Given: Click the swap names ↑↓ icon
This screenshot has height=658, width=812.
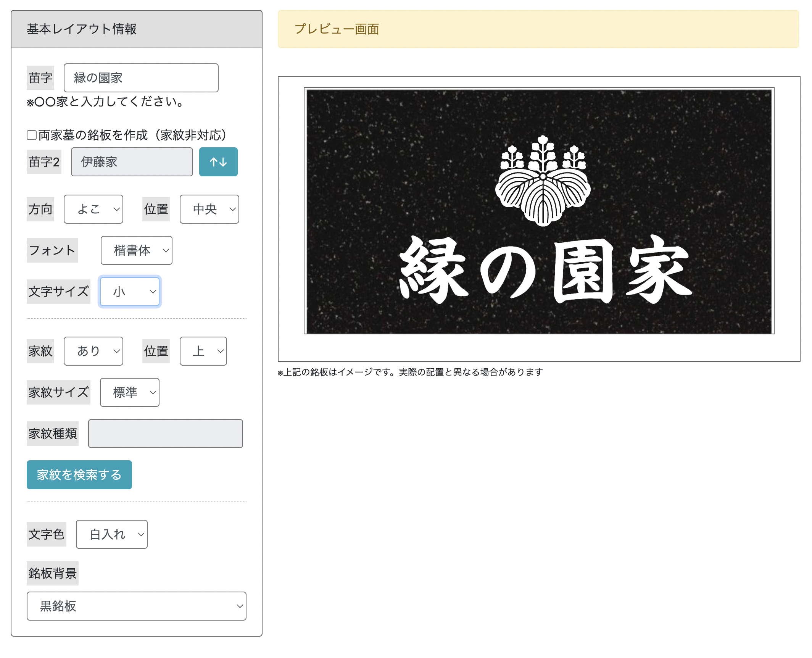Looking at the screenshot, I should click(x=218, y=162).
